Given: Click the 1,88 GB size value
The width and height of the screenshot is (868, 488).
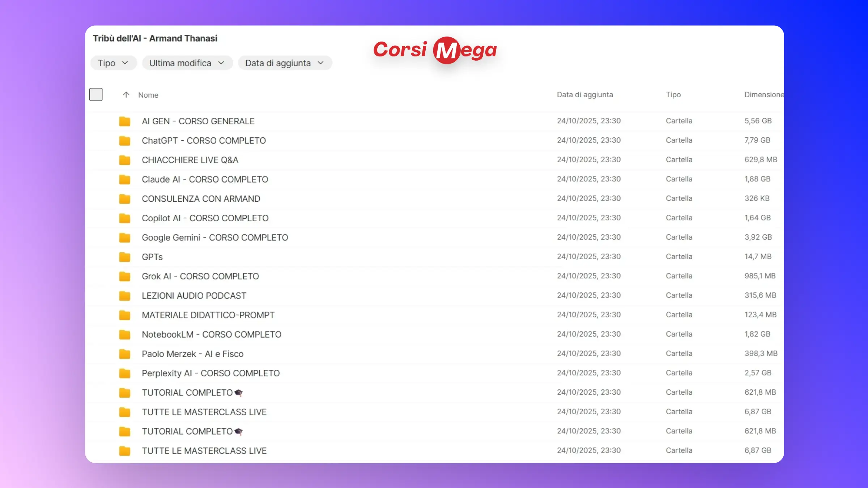Looking at the screenshot, I should click(x=757, y=179).
